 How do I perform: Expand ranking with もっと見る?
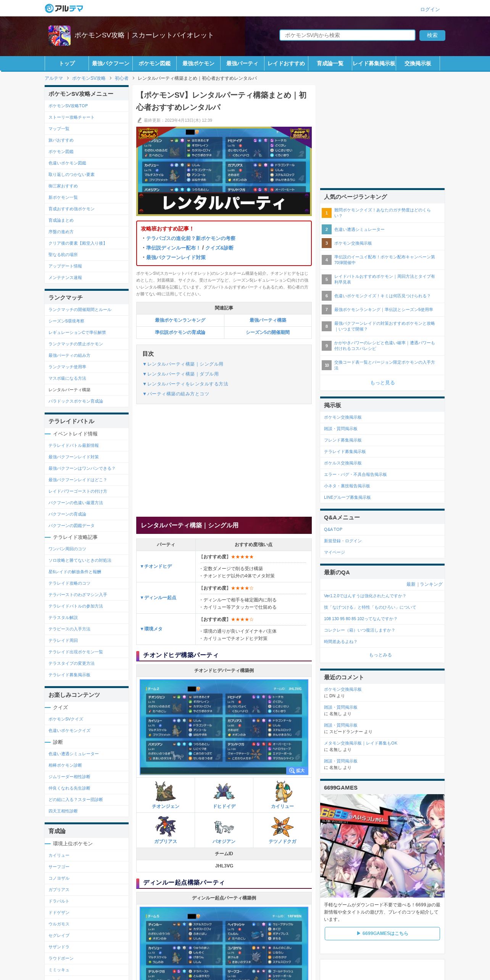click(x=382, y=383)
